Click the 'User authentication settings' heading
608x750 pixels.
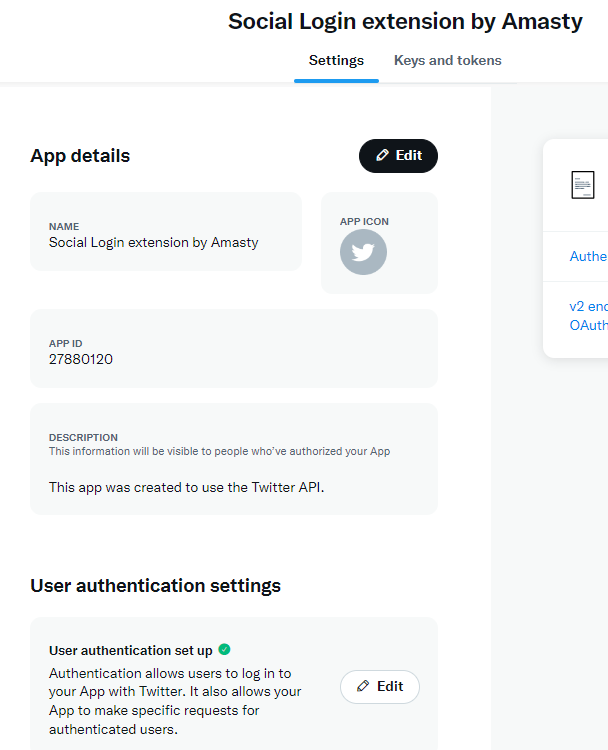click(x=155, y=586)
